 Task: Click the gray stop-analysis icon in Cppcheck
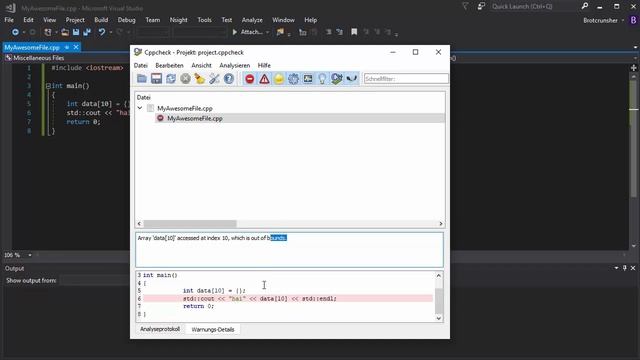(185, 79)
